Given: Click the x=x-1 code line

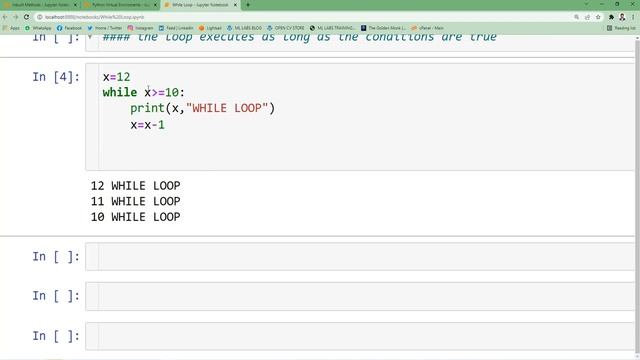Looking at the screenshot, I should coord(147,125).
